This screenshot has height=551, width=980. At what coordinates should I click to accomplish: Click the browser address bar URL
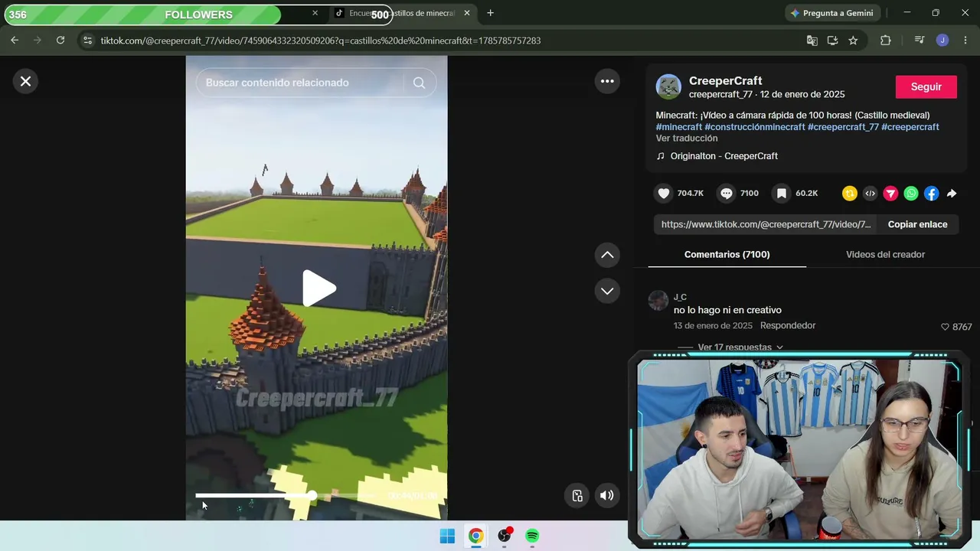321,41
